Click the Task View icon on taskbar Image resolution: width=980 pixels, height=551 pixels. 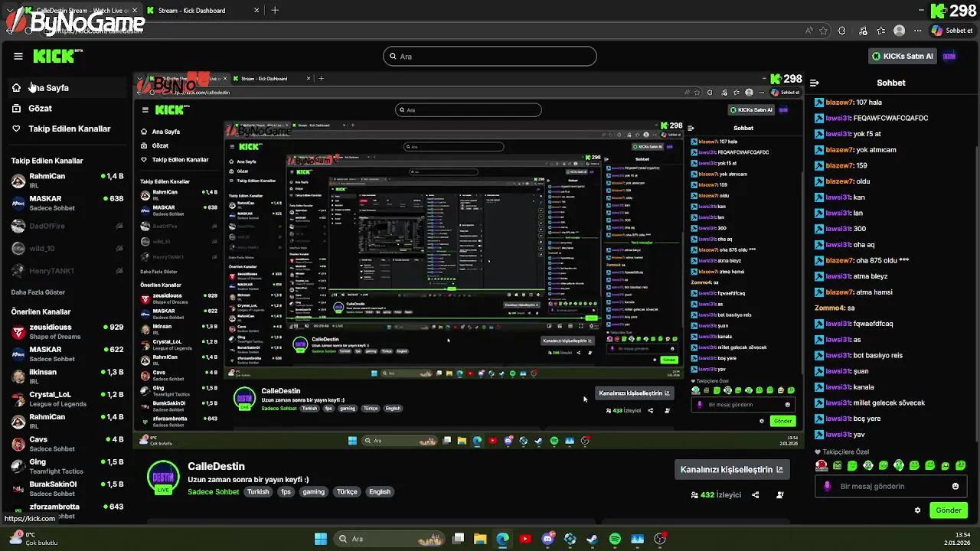point(458,539)
